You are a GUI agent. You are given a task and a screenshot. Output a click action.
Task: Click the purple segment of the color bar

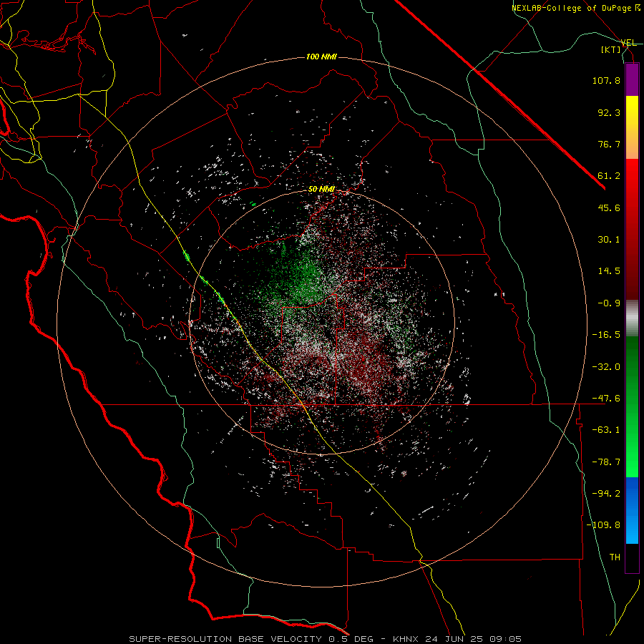click(x=632, y=80)
